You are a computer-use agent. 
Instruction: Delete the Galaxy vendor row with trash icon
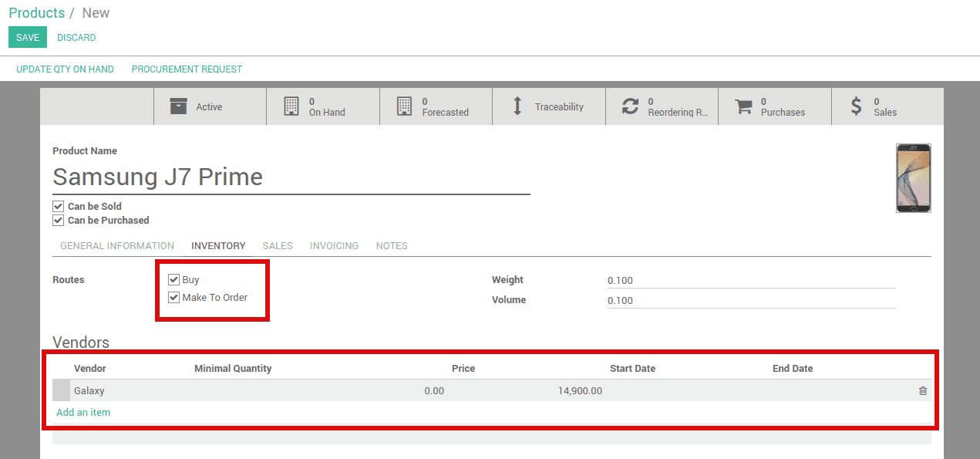(923, 391)
